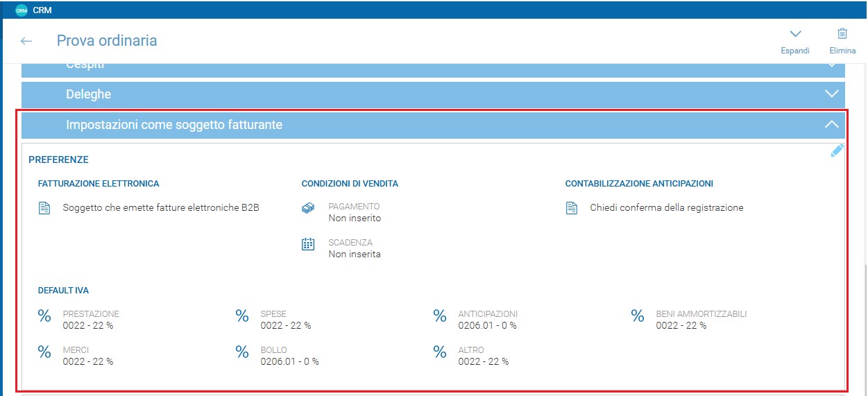Click 'Soggetto che emette fatture elettroniche B2B'

[161, 207]
